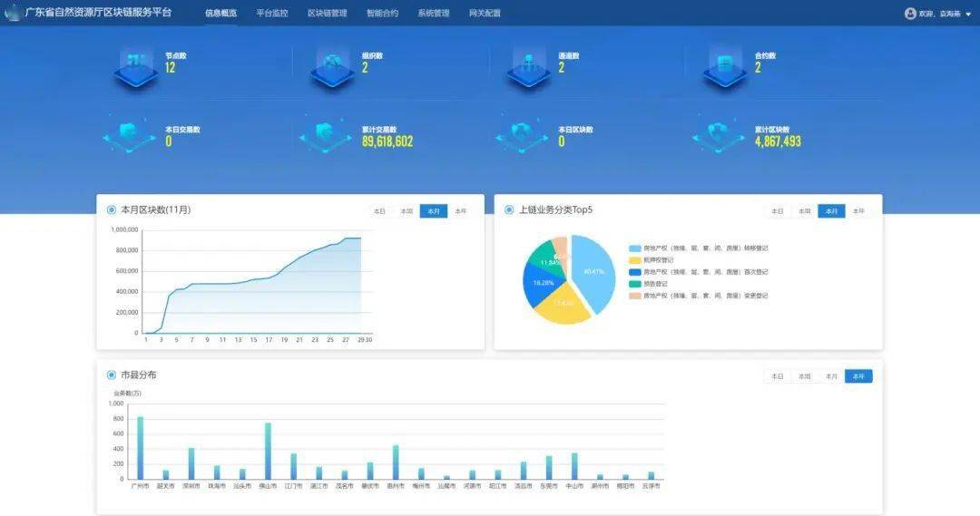Select 本日 range in 本月区块数 chart
This screenshot has width=980, height=516.
(x=379, y=211)
